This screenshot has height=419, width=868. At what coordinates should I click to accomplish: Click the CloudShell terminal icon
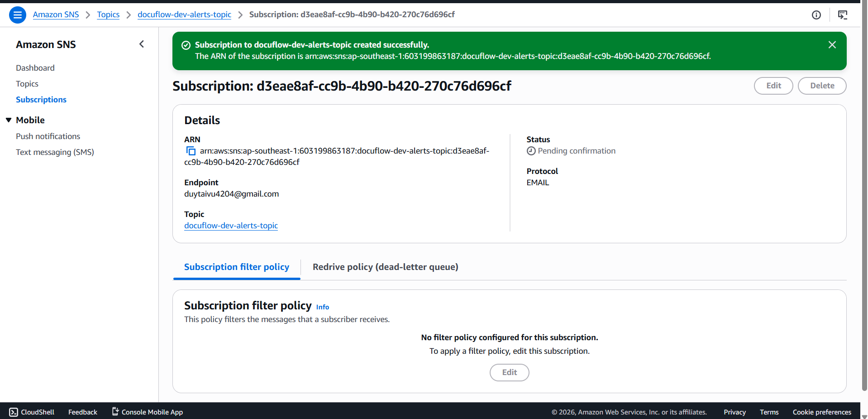14,412
